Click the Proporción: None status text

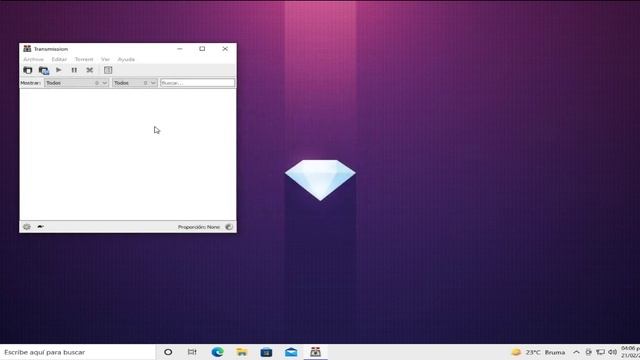(x=199, y=227)
